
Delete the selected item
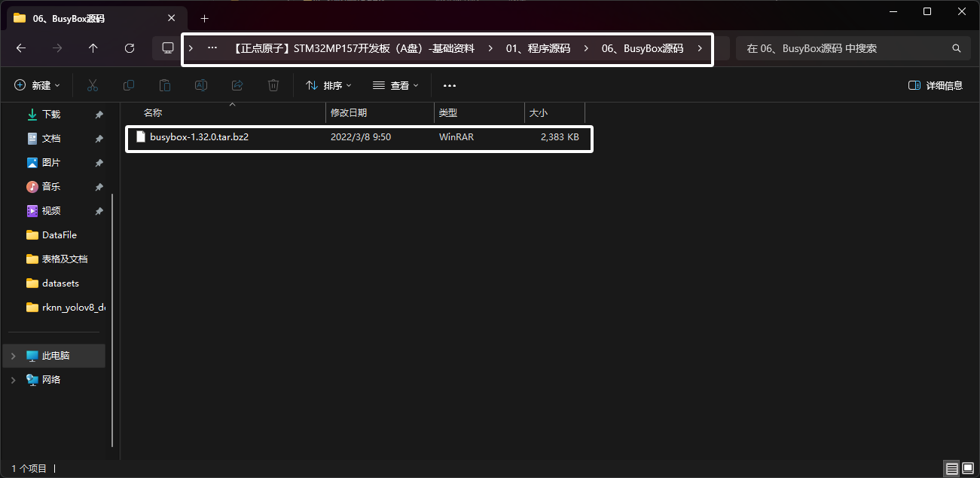(x=273, y=85)
